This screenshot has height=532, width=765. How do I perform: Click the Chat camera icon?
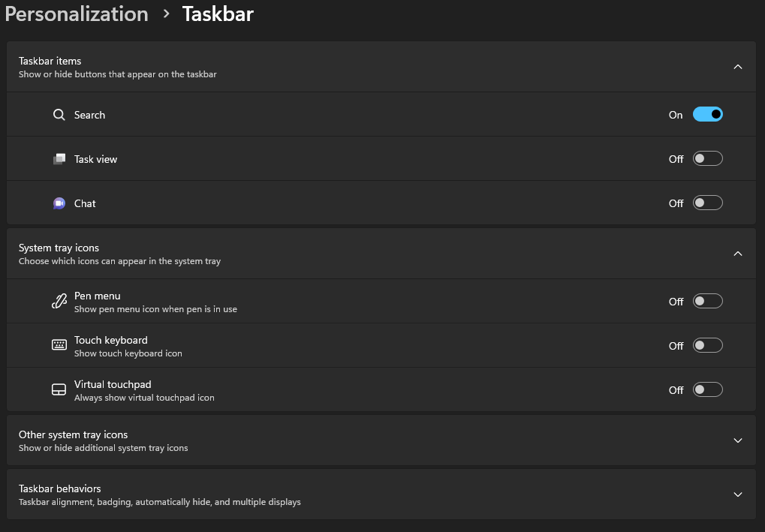click(x=59, y=203)
